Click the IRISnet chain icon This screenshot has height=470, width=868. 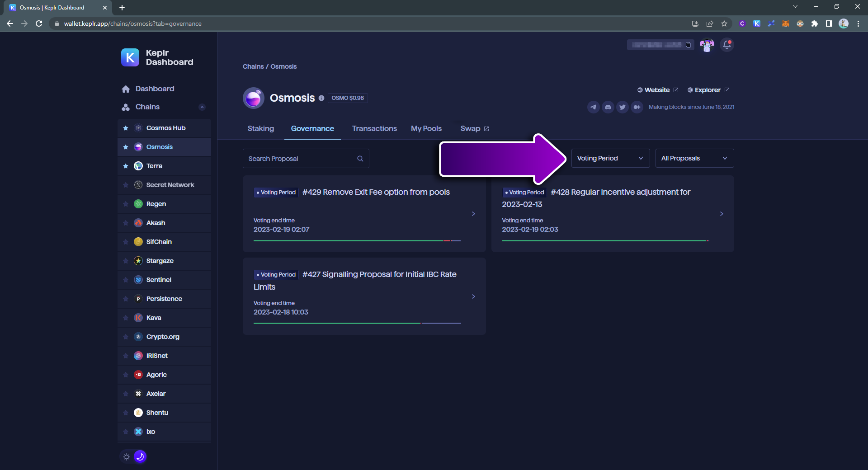(x=138, y=356)
